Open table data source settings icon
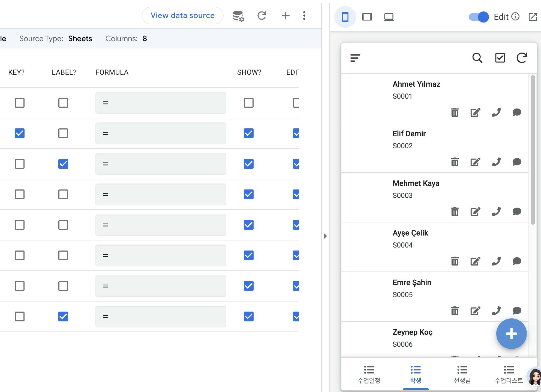The image size is (541, 392). click(x=238, y=16)
